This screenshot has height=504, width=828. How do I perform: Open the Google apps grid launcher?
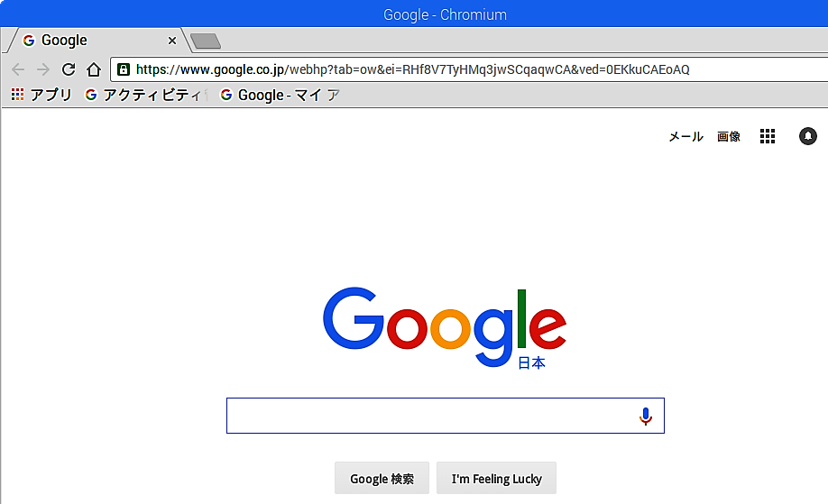tap(768, 136)
